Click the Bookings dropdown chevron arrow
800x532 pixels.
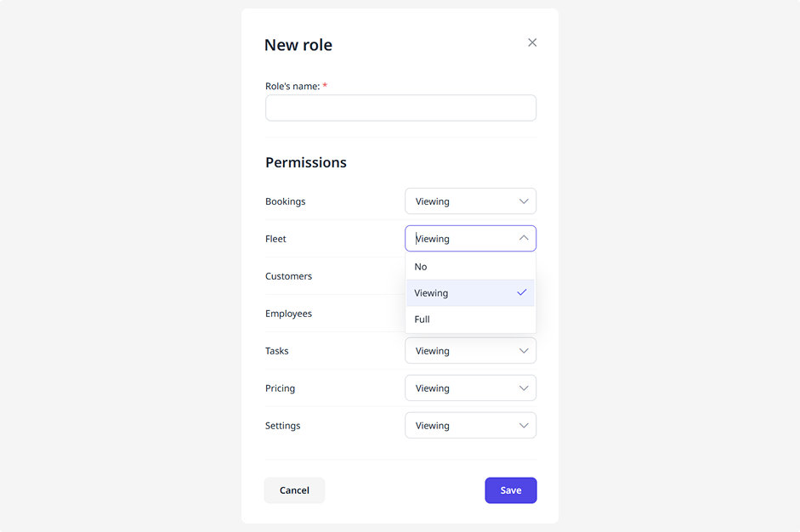[x=524, y=201]
